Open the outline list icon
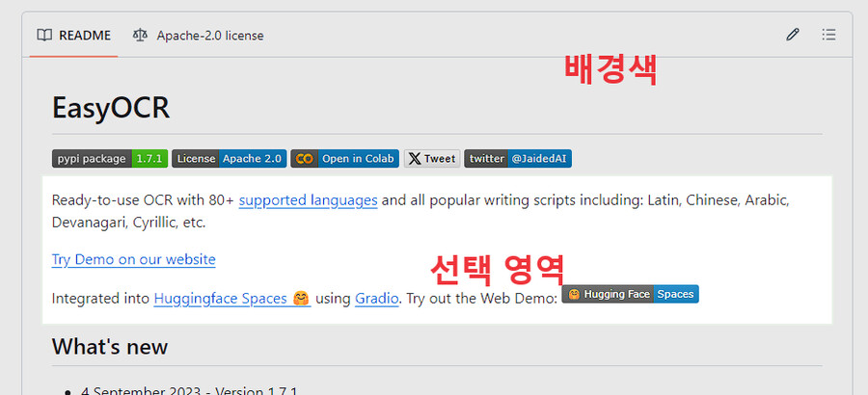This screenshot has height=395, width=868. coord(828,35)
